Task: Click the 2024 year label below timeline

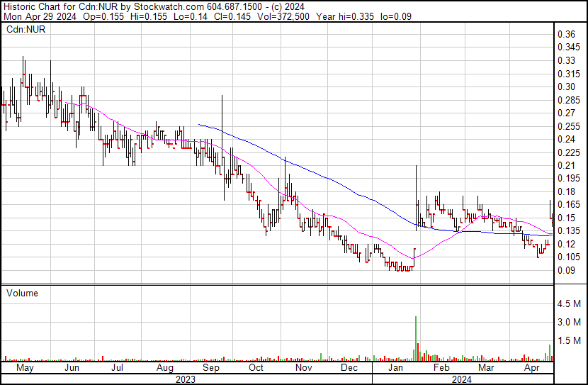Action: [461, 379]
